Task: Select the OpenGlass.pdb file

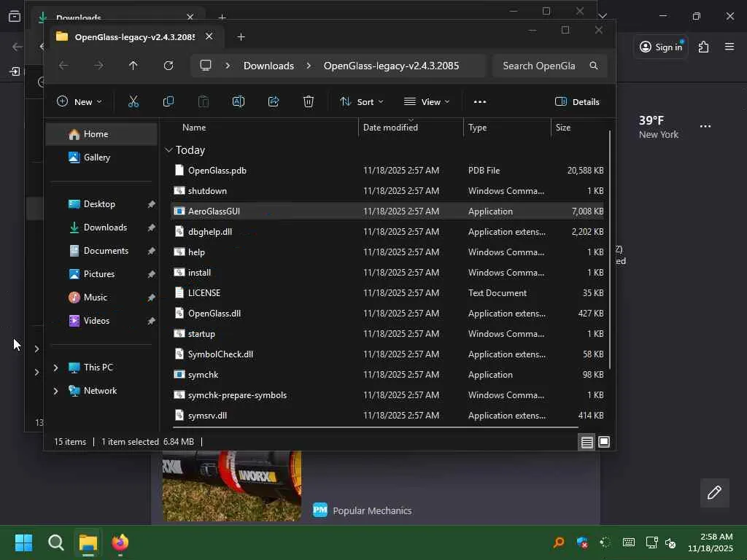Action: tap(387, 171)
